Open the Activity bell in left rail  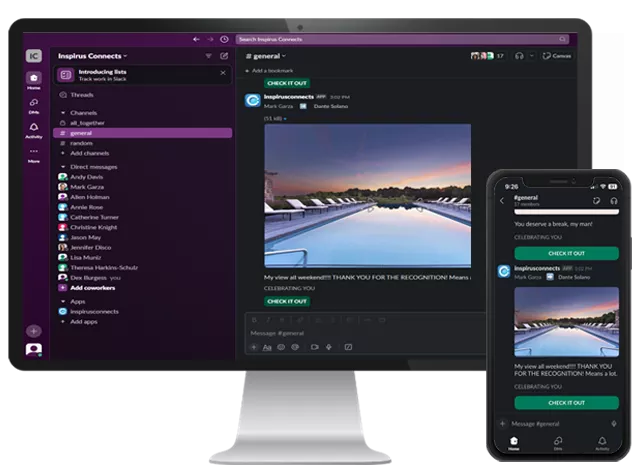tap(34, 131)
